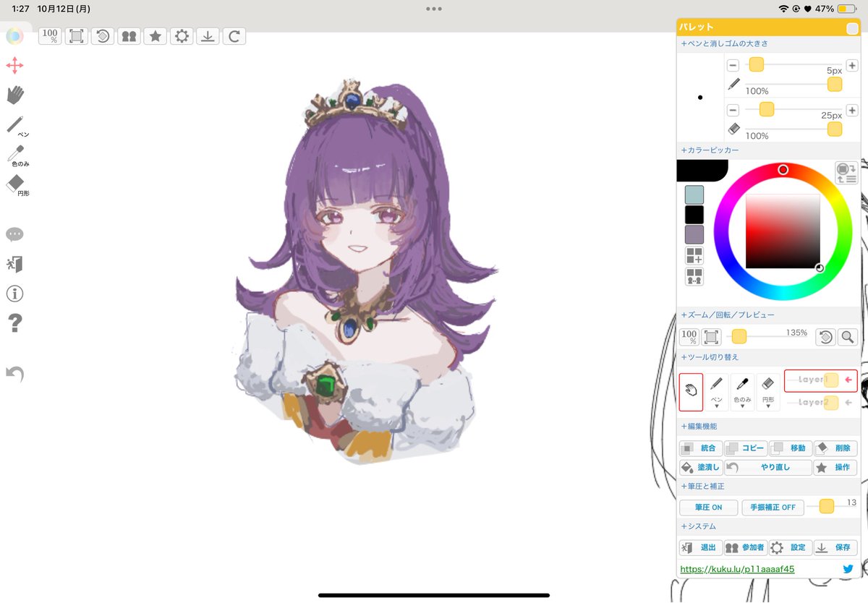This screenshot has width=868, height=603.
Task: Select the move (cross arrows) tool in left sidebar
Action: (14, 66)
